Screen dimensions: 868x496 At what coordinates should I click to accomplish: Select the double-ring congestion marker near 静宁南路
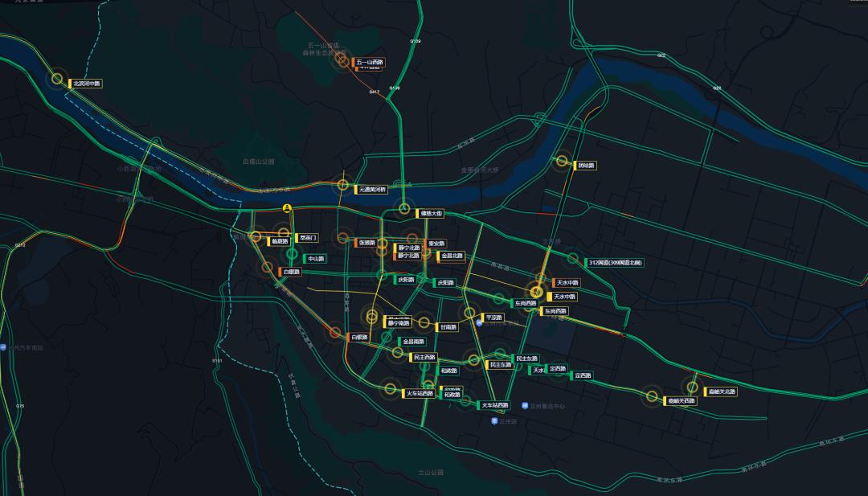372,315
